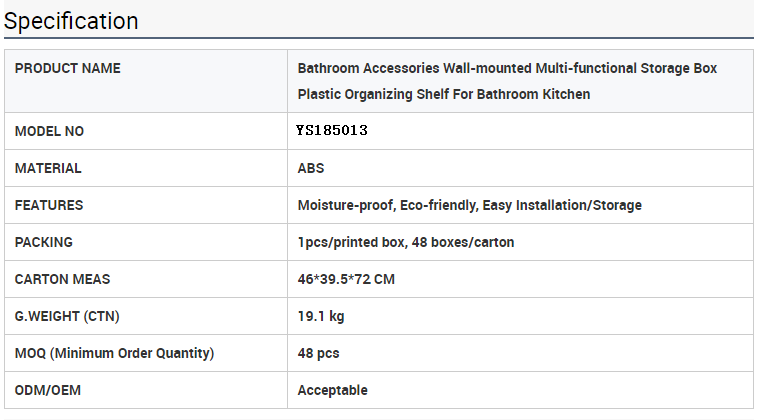Select the FEATURES label cell
The width and height of the screenshot is (762, 420).
(x=146, y=205)
